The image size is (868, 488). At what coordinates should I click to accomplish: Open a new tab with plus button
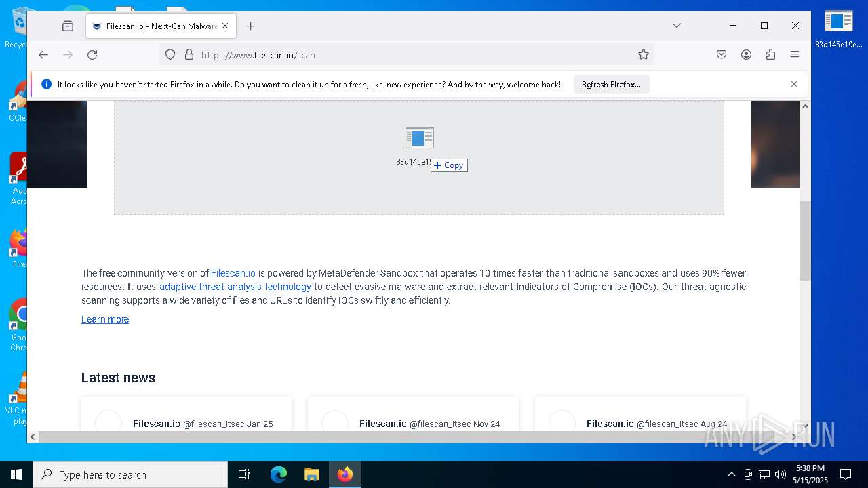click(251, 26)
